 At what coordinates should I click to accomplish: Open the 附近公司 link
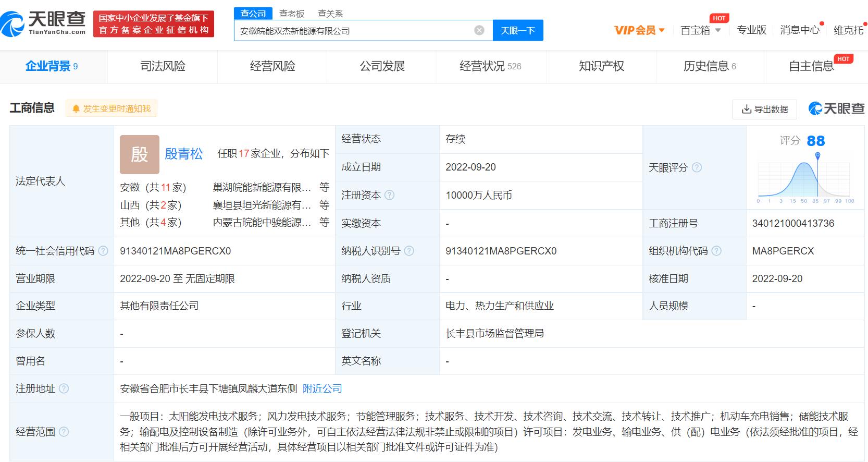323,388
